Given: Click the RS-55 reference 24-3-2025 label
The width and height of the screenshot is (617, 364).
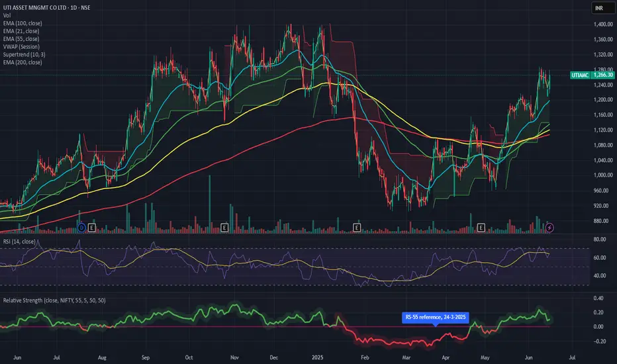Looking at the screenshot, I should [x=435, y=317].
